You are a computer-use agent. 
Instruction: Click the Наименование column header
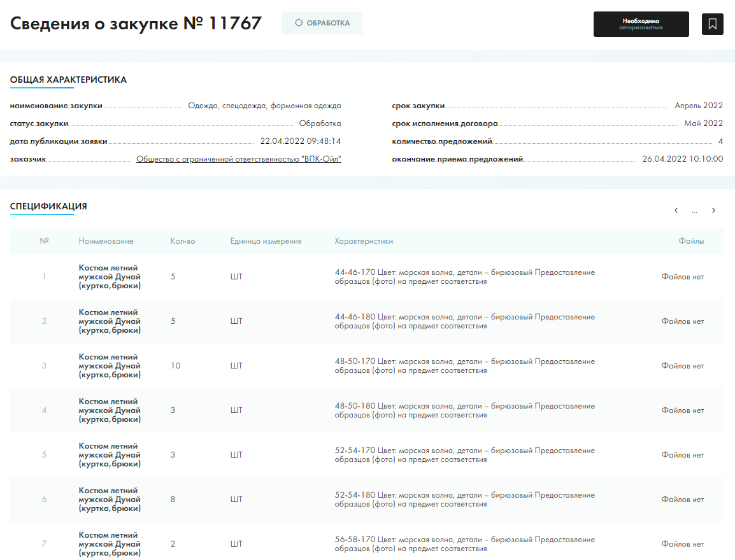pos(106,241)
